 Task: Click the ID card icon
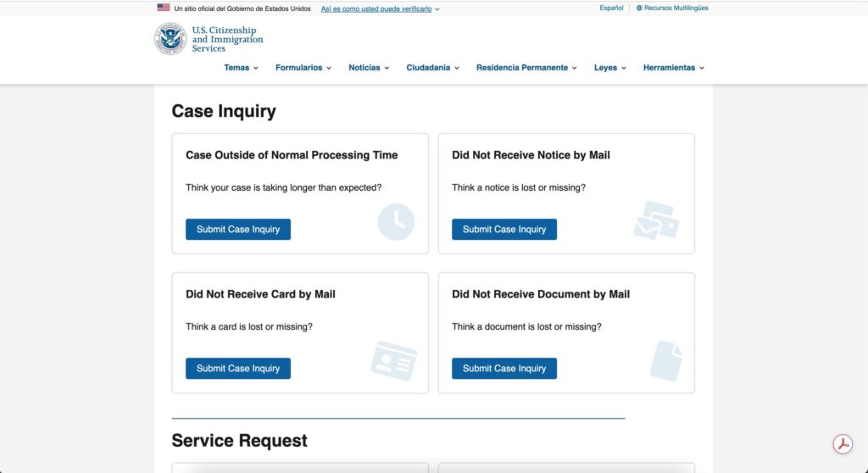(x=394, y=360)
